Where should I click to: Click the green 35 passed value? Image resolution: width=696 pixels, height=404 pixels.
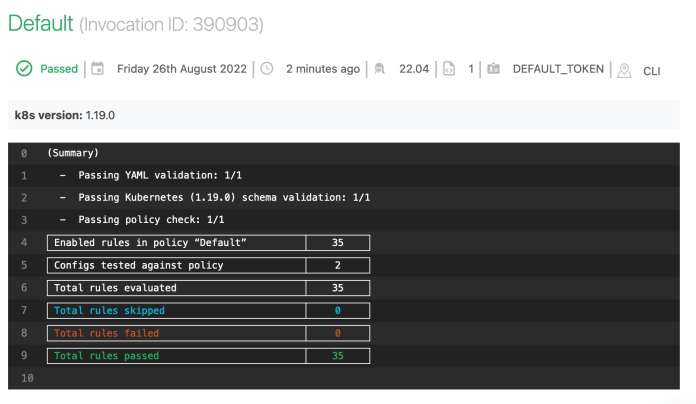click(x=338, y=356)
